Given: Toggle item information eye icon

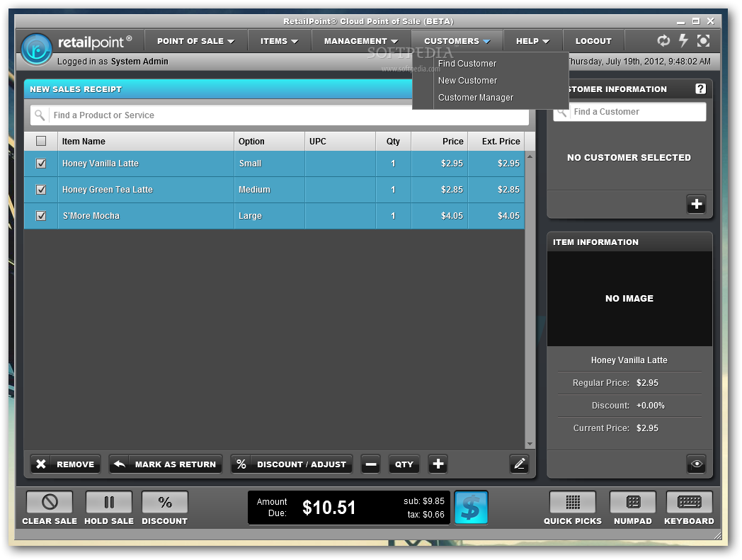Looking at the screenshot, I should click(696, 464).
